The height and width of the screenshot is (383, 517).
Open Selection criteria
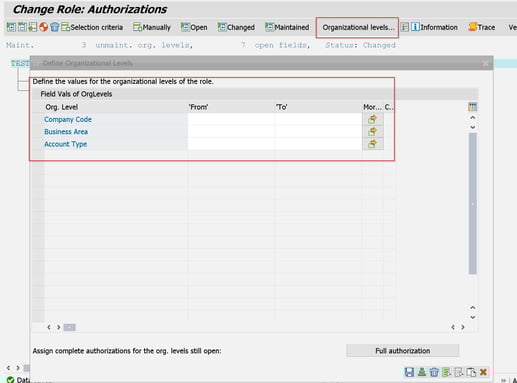pyautogui.click(x=92, y=27)
